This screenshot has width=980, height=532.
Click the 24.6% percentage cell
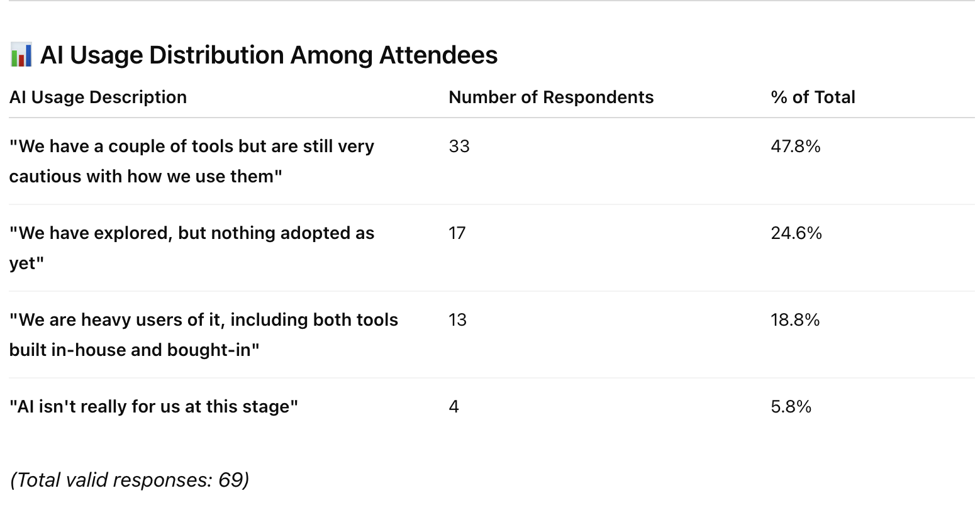pos(796,233)
